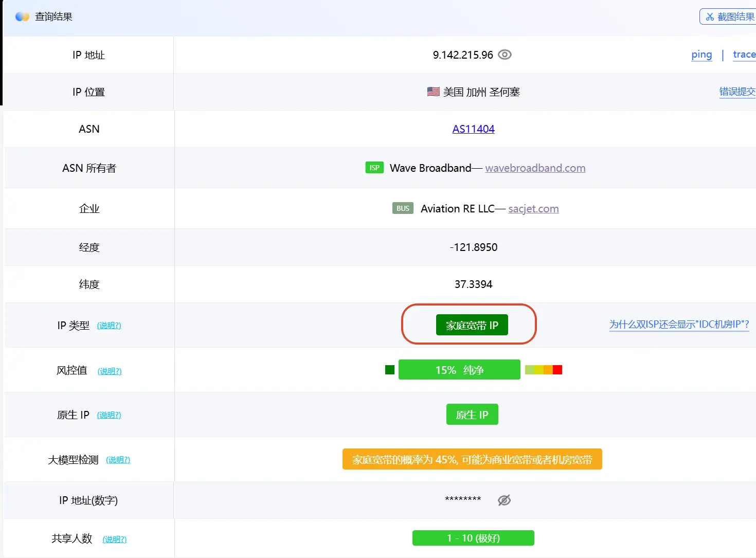
Task: Open the trace link
Action: (x=744, y=55)
